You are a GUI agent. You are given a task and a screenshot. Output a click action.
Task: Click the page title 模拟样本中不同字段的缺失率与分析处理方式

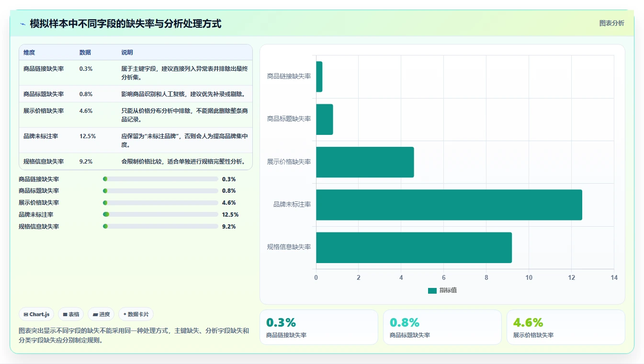pyautogui.click(x=125, y=23)
